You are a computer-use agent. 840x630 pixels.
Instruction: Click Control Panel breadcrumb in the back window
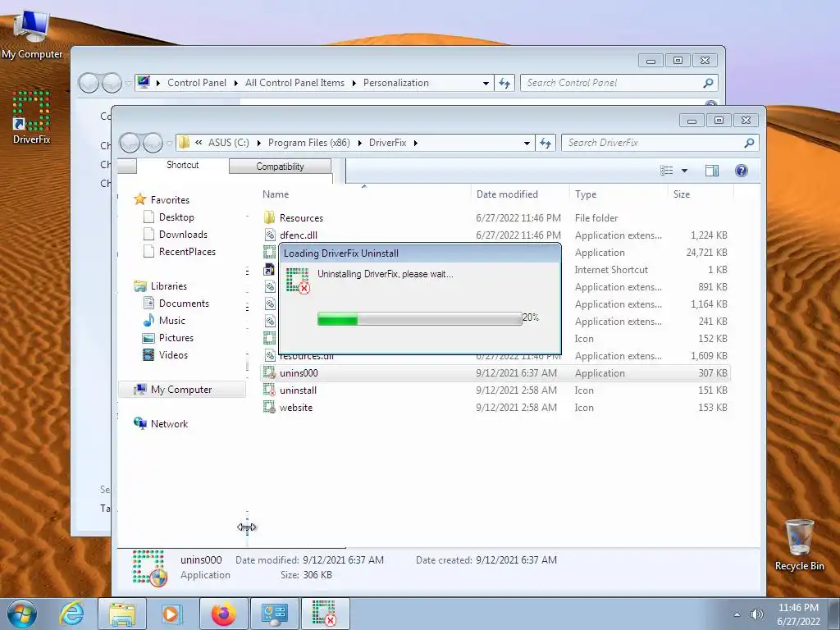(197, 83)
